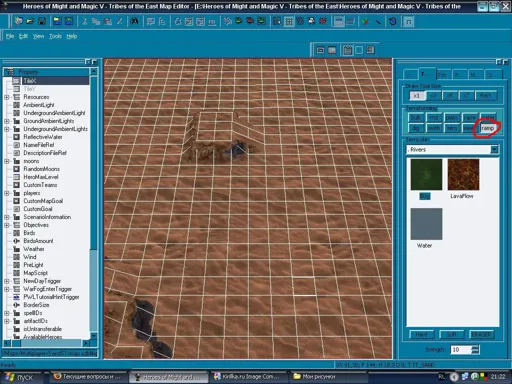
Task: Expand the moons tree node
Action: (x=7, y=161)
